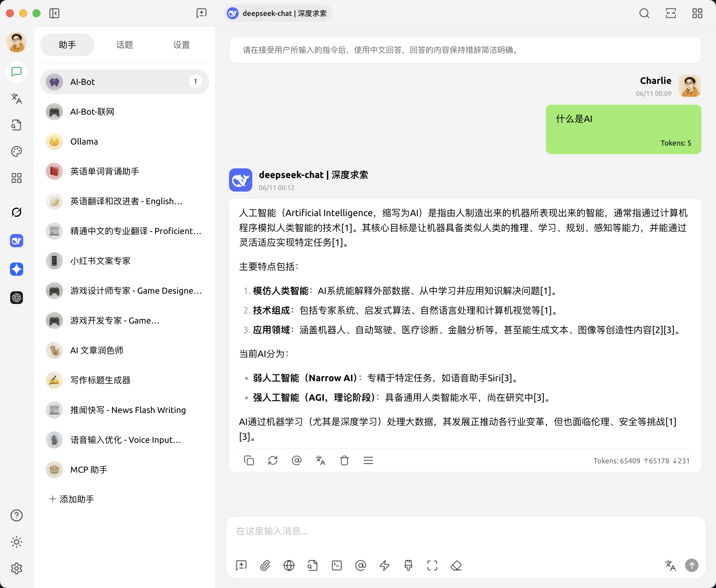This screenshot has width=716, height=588.
Task: Click the topic count badge on AI-Bot
Action: 196,82
